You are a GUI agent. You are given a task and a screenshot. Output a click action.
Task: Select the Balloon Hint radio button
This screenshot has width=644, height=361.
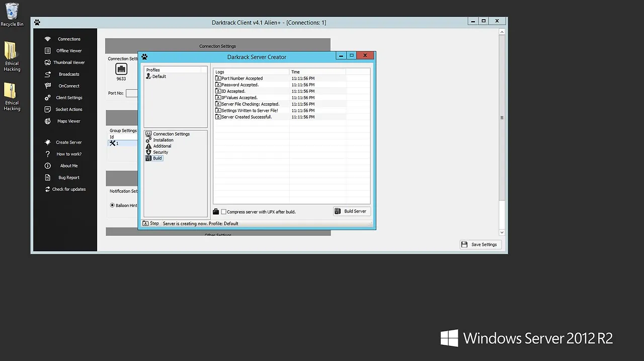tap(112, 205)
